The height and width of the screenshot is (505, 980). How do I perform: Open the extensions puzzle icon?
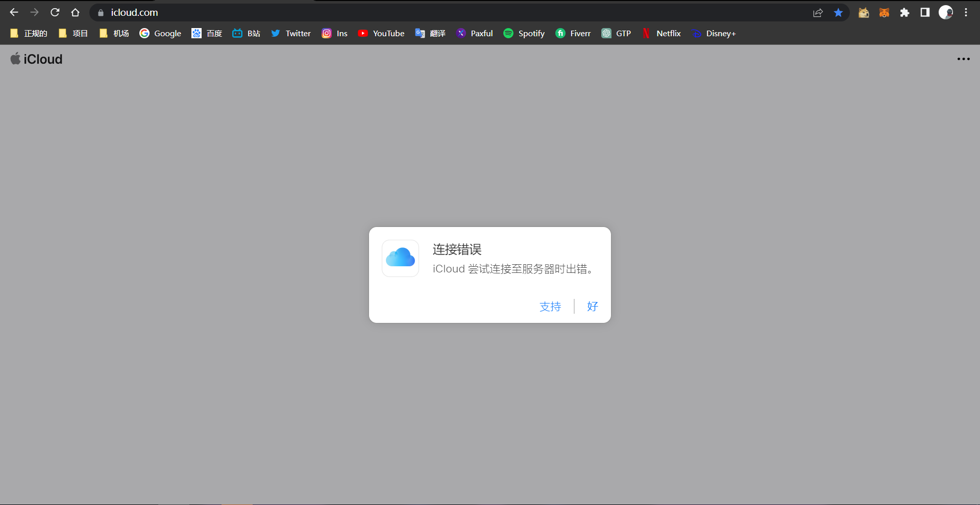point(904,13)
